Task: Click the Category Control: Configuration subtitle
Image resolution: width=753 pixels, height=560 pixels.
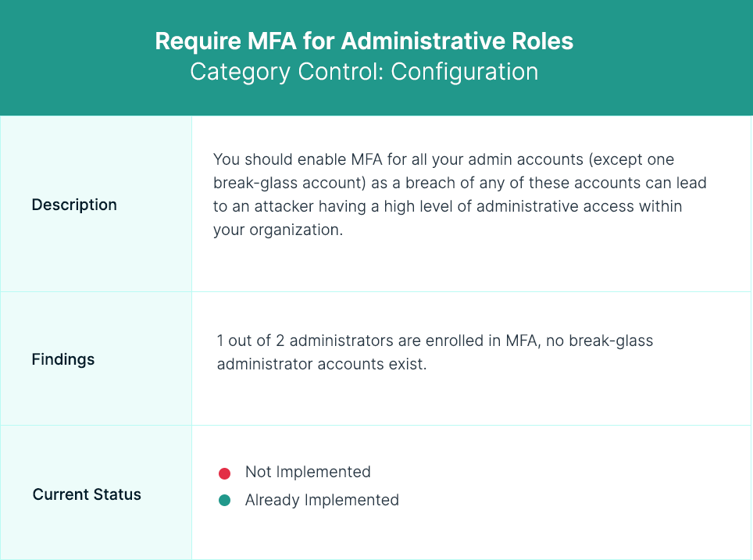Action: 364,72
